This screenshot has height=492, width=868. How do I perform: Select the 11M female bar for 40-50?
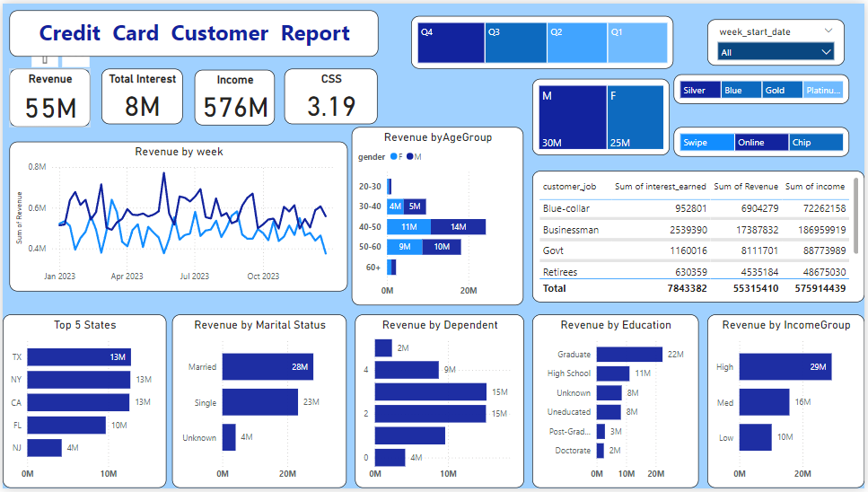coord(408,227)
